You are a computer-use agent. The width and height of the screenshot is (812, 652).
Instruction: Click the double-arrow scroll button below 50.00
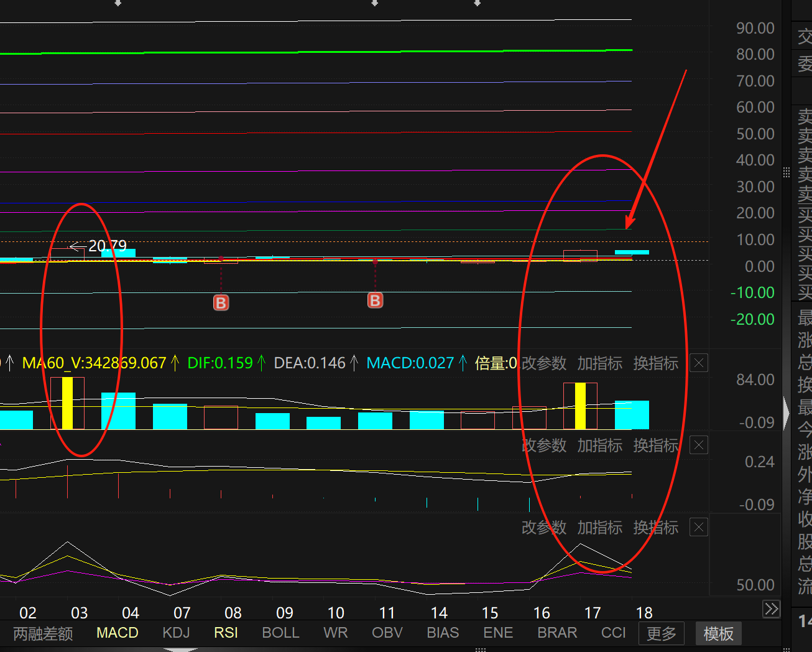coord(772,608)
